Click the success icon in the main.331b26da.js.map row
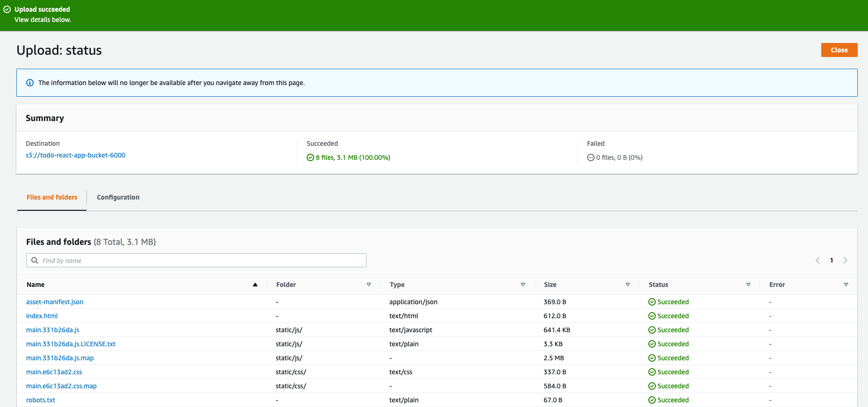Image resolution: width=868 pixels, height=407 pixels. [x=652, y=358]
